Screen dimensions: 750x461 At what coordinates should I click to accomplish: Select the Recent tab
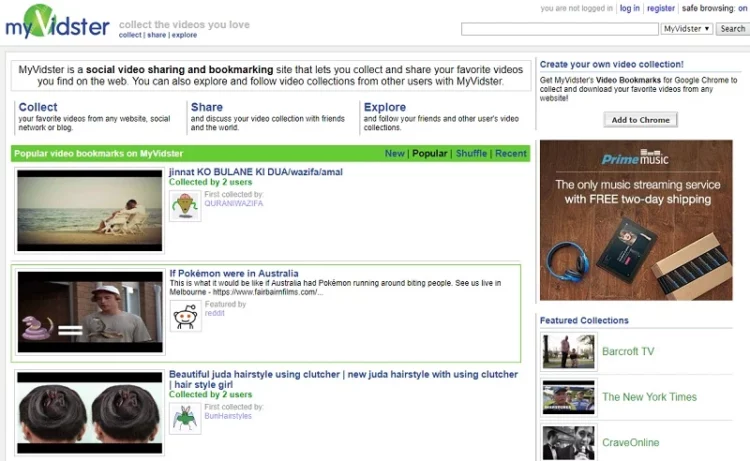point(510,154)
